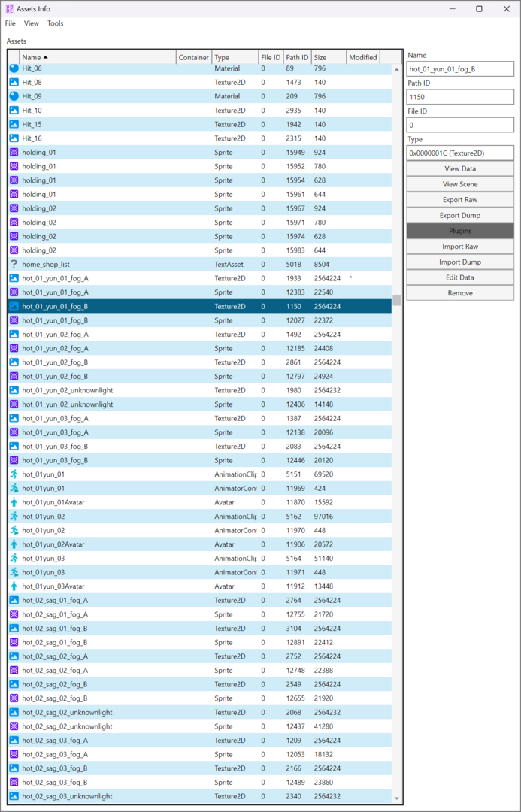Sort by the Size column header
521x812 pixels.
[329, 57]
